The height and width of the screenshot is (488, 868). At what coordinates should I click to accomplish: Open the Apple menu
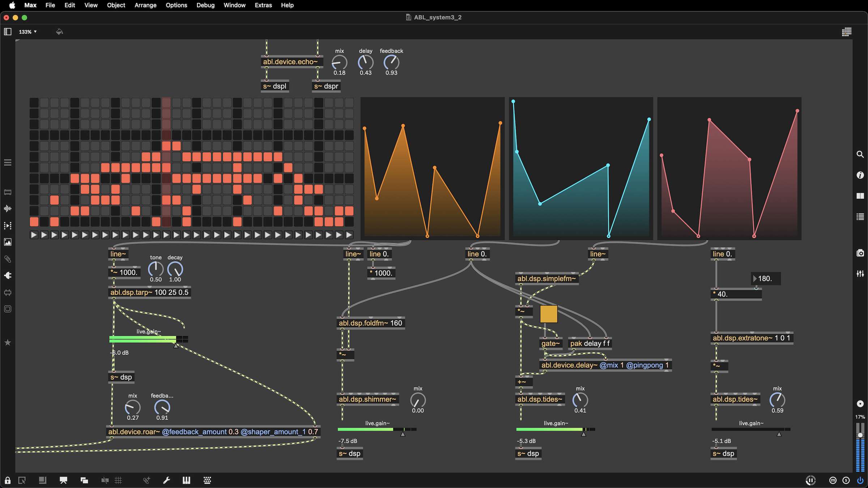(x=12, y=5)
